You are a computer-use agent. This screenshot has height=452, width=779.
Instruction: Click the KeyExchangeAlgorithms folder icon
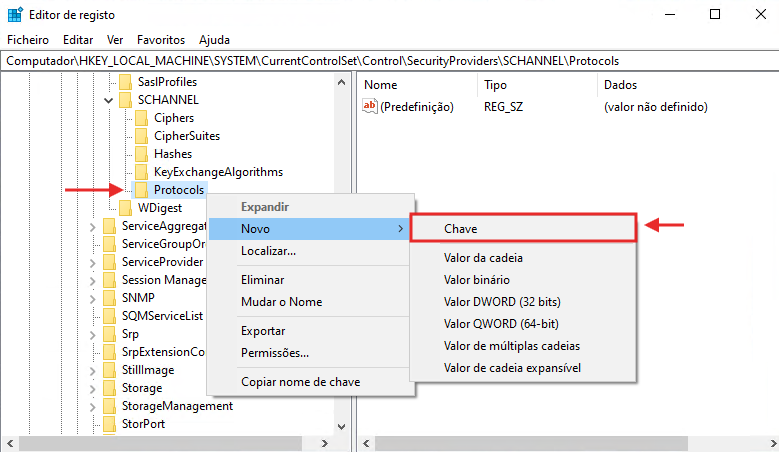(141, 172)
